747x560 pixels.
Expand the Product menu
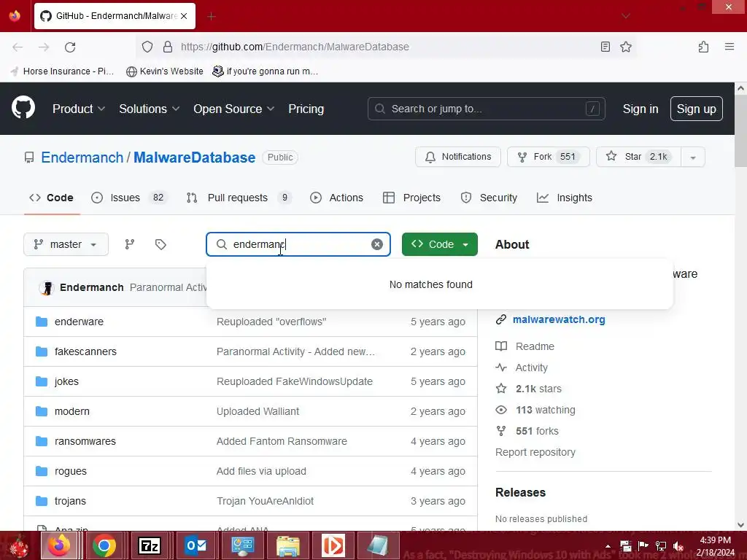tap(79, 109)
